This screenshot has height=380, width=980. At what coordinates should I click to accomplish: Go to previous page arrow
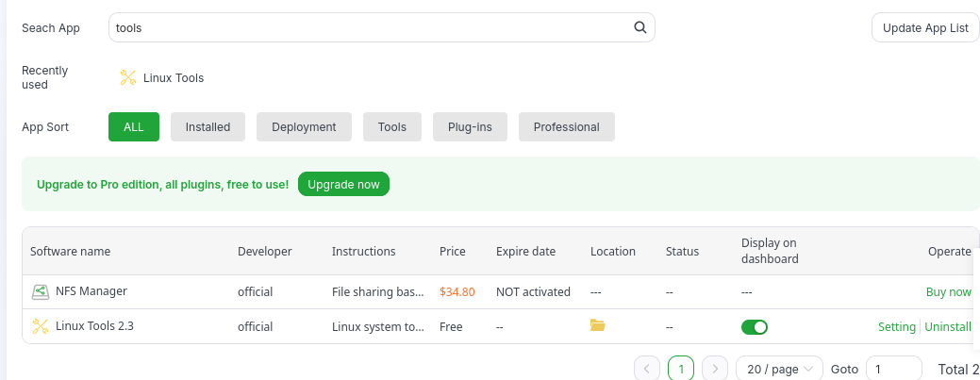(646, 369)
